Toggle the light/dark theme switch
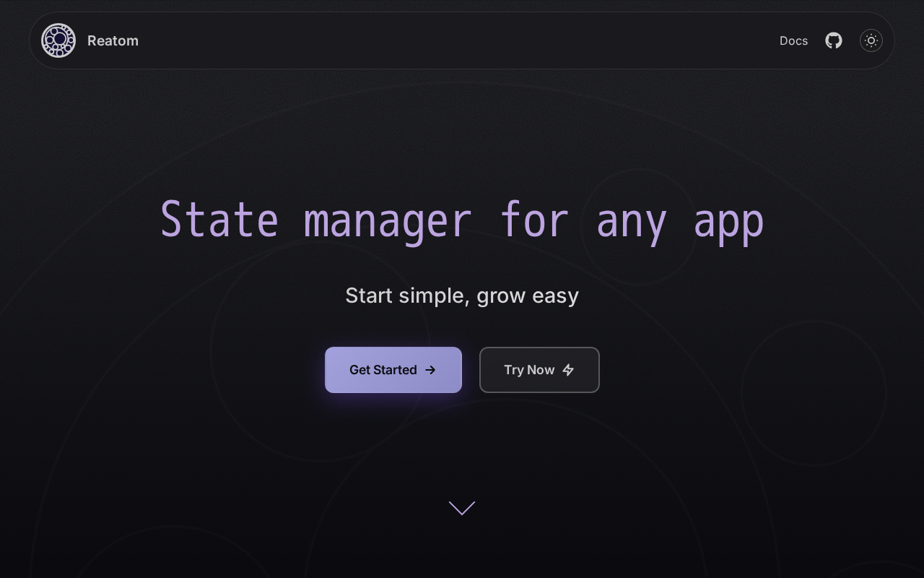This screenshot has height=578, width=924. pyautogui.click(x=871, y=40)
